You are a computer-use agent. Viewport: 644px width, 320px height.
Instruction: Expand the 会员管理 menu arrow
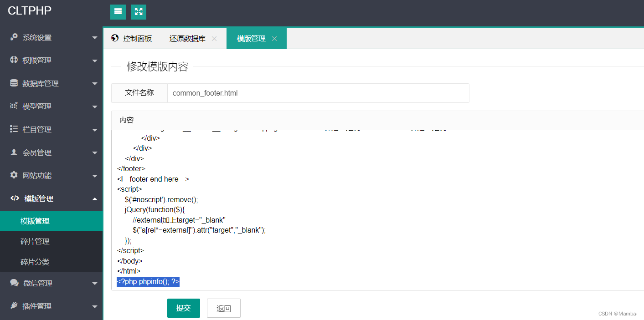95,153
